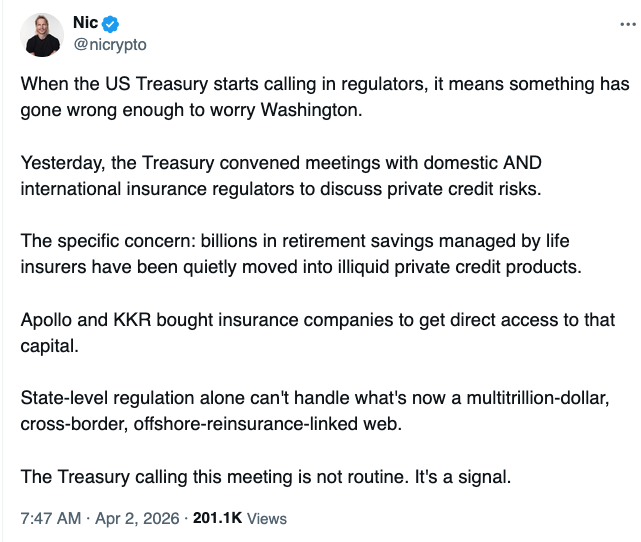
Task: Open the @nicrypto handle link
Action: [x=109, y=45]
